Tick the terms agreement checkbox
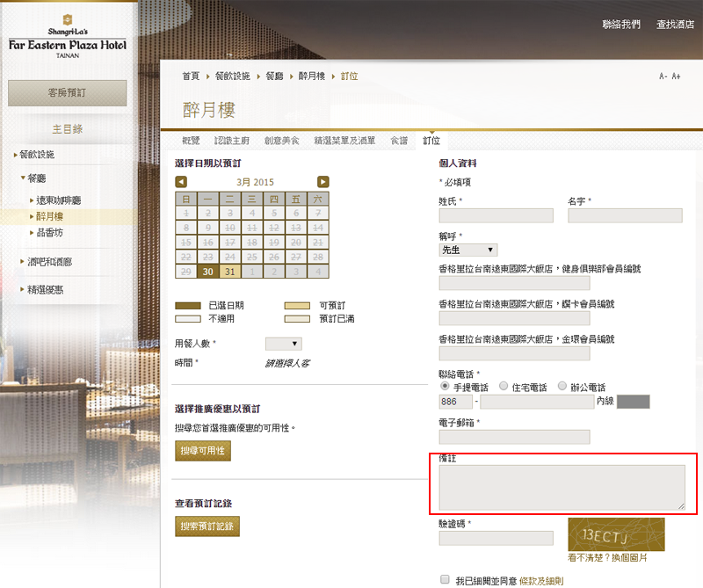Viewport: 703px width, 588px height. 445,580
